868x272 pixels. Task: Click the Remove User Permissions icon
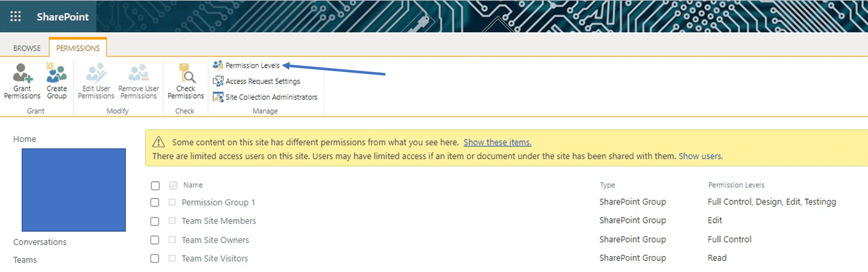click(138, 73)
